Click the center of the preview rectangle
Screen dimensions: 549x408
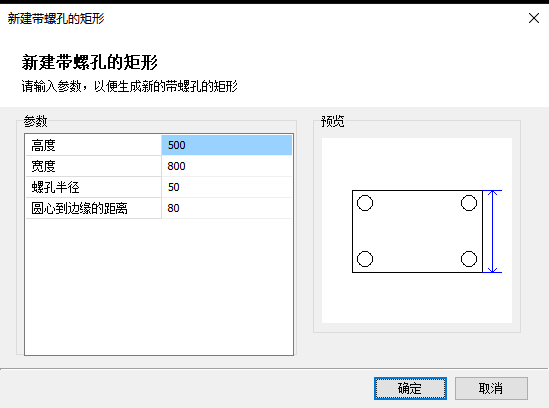[x=417, y=231]
